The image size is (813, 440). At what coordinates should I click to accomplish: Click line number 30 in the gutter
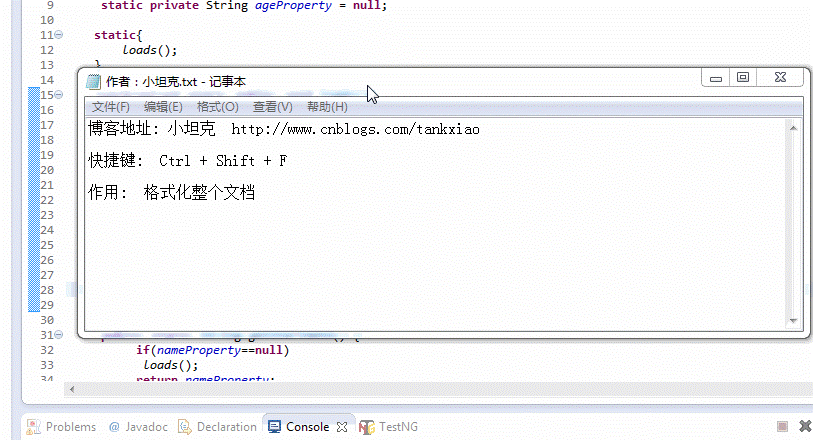(47, 320)
